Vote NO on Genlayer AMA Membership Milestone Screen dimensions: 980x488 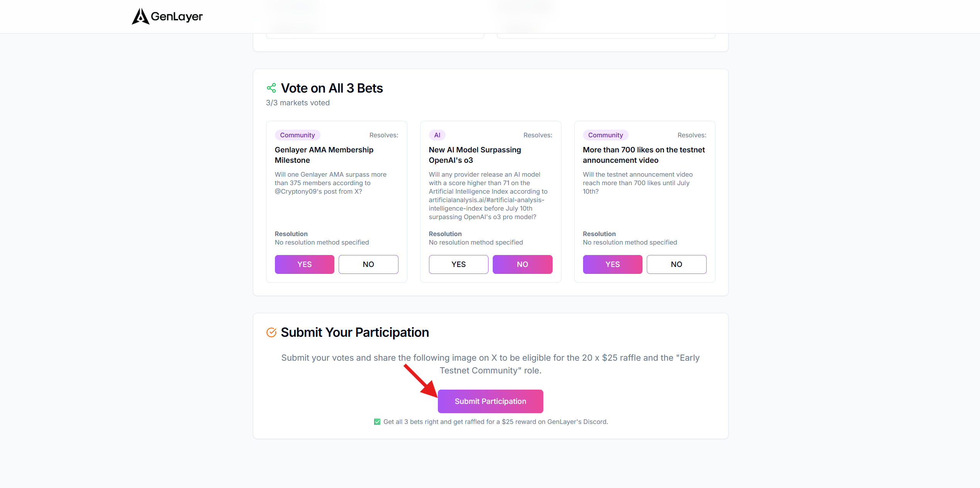point(368,264)
